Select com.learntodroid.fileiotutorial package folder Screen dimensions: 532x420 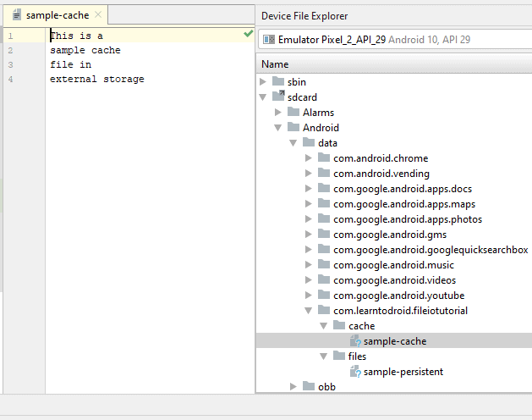pyautogui.click(x=400, y=311)
